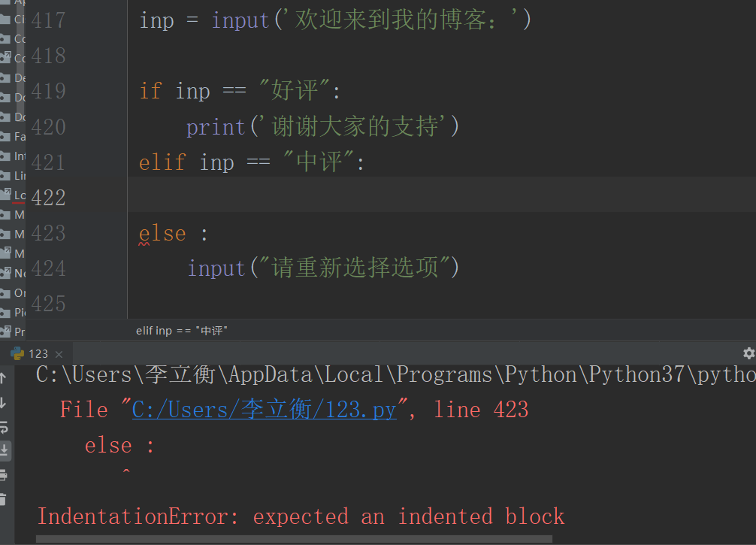Click the Python icon on the 123 tab
The height and width of the screenshot is (545, 756).
(17, 353)
